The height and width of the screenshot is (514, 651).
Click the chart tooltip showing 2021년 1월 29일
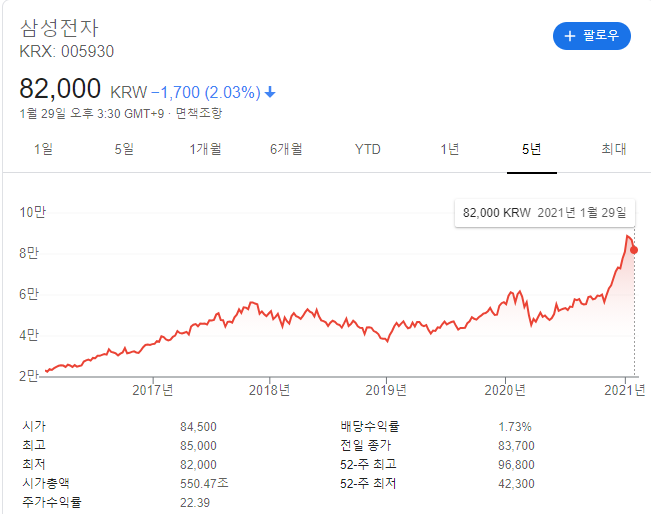click(x=545, y=213)
